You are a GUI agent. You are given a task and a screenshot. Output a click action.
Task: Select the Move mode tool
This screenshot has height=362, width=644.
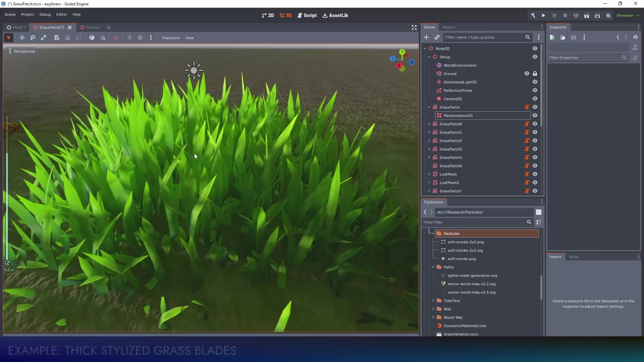coord(22,38)
